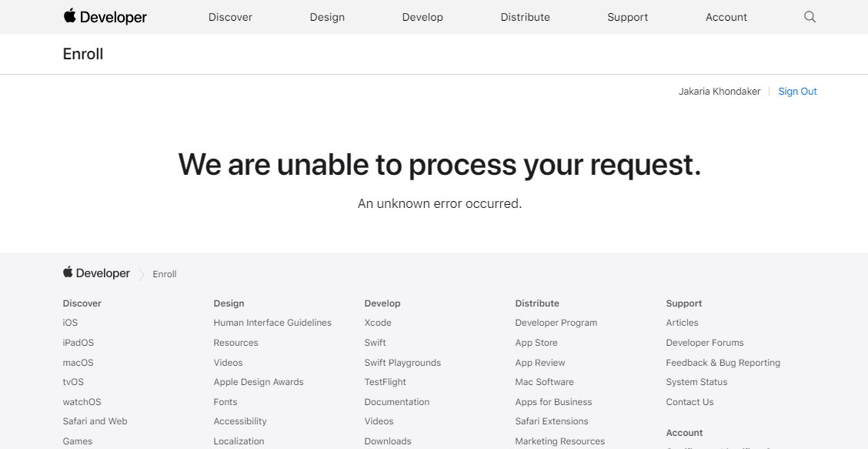Image resolution: width=868 pixels, height=449 pixels.
Task: Open the Distribute menu in top navigation
Action: [525, 16]
